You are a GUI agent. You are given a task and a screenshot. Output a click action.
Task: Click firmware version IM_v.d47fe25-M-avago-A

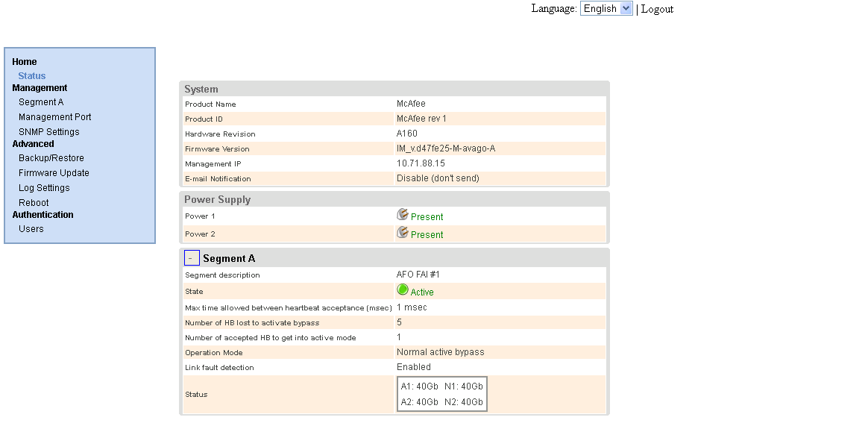[446, 148]
